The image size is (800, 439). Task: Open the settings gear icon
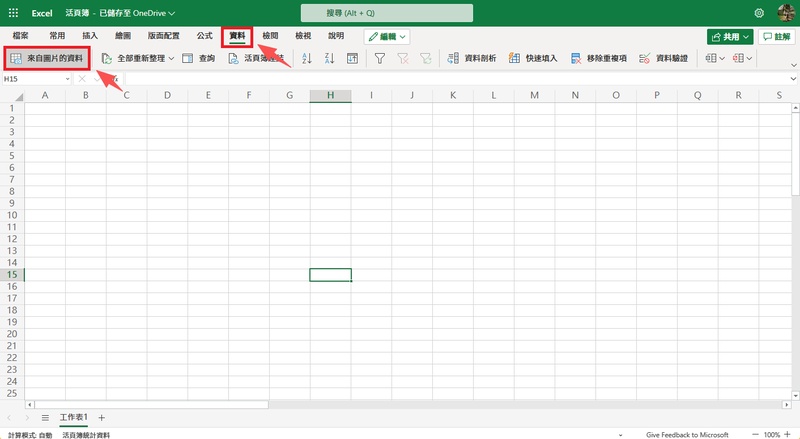point(759,13)
